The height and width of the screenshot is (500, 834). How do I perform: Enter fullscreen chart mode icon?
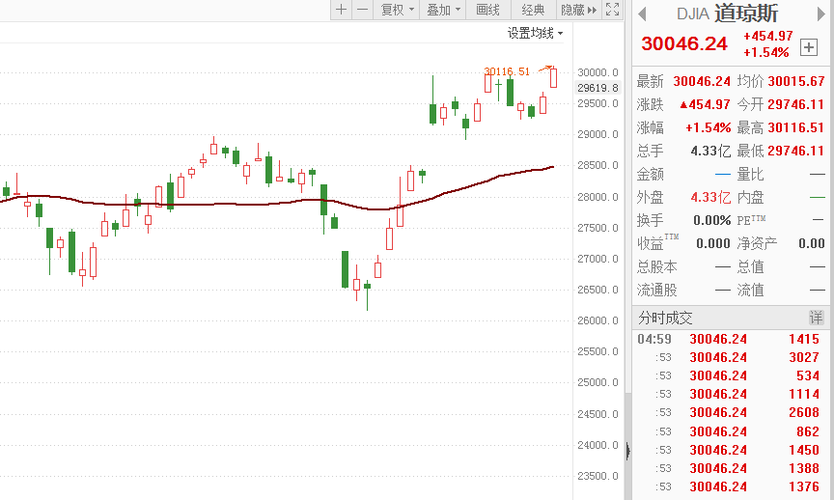(613, 10)
